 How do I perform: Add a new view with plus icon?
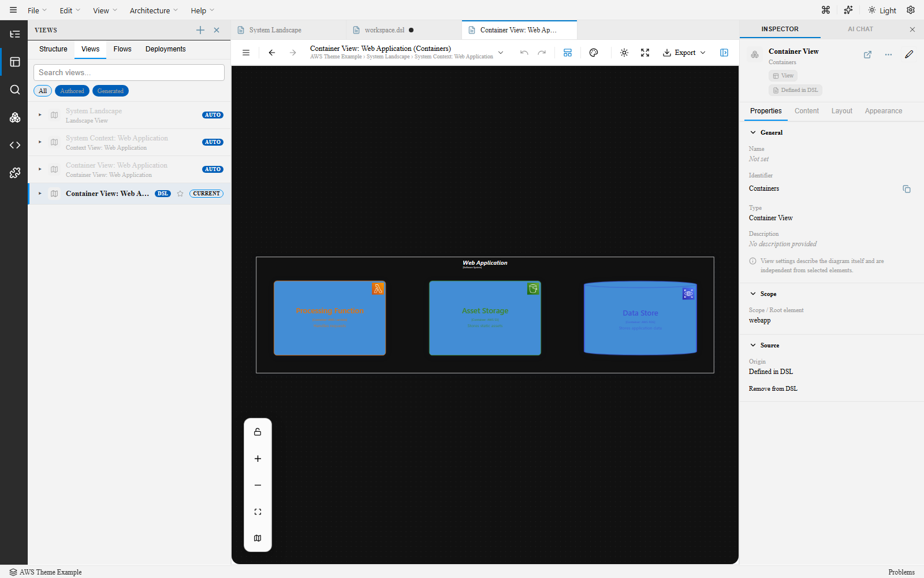(x=200, y=30)
